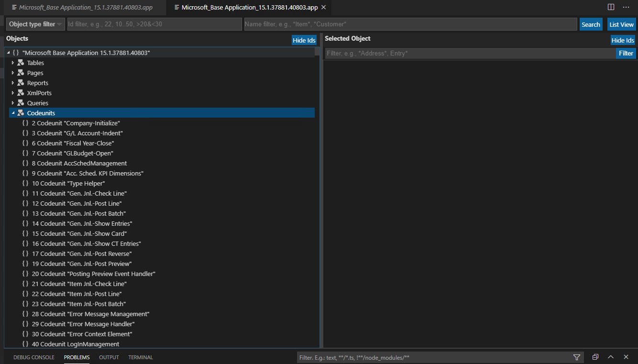Focus the Name filter input field
The image size is (638, 364).
(x=410, y=24)
